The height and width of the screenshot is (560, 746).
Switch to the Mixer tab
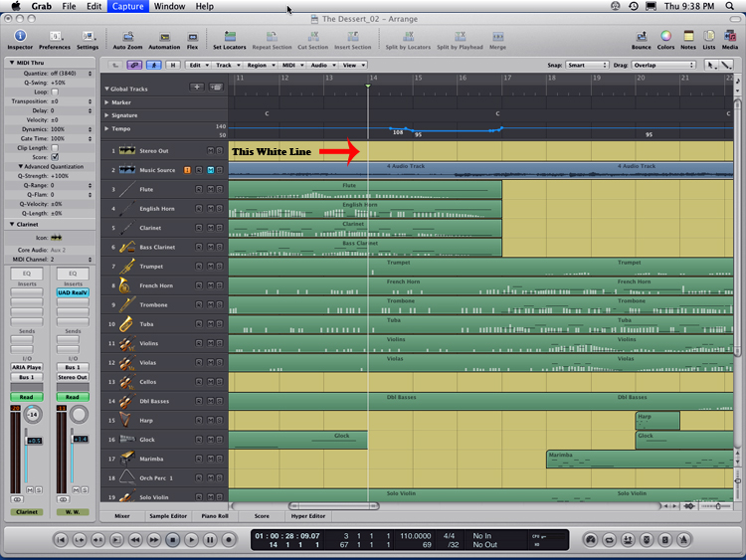(x=122, y=516)
